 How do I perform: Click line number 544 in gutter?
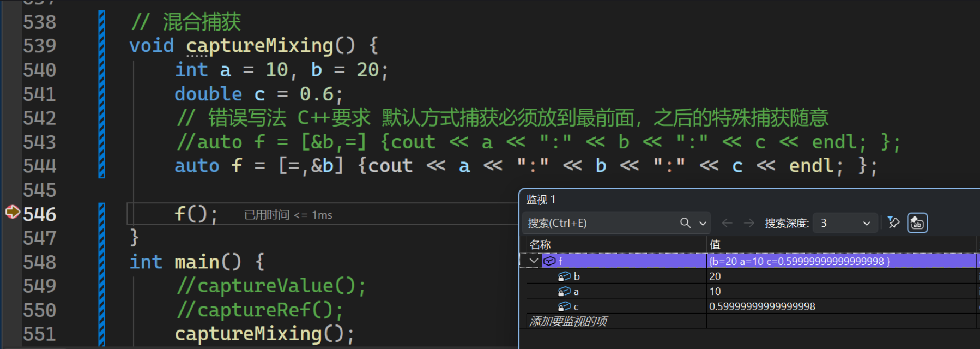39,166
